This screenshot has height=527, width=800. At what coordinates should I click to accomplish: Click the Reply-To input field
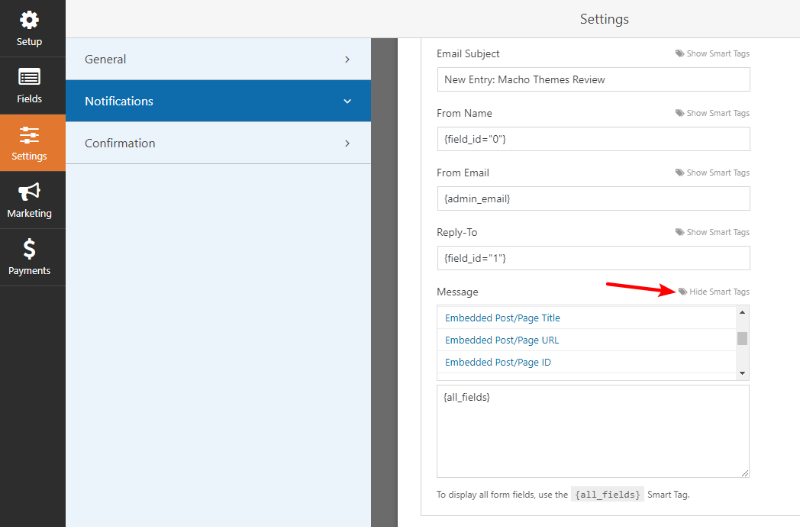point(593,258)
